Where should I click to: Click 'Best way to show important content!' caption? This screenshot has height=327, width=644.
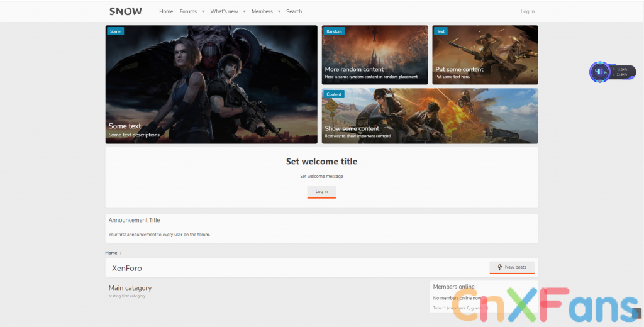tap(358, 136)
